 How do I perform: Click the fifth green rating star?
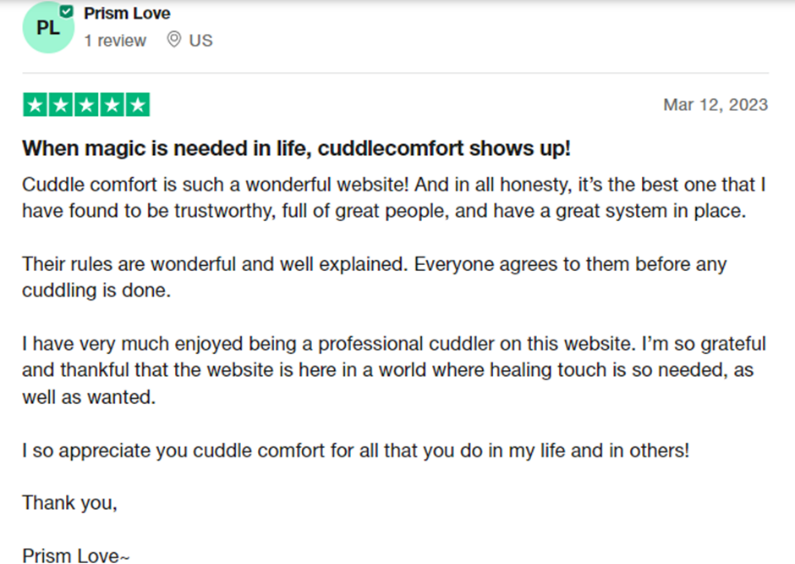point(137,105)
